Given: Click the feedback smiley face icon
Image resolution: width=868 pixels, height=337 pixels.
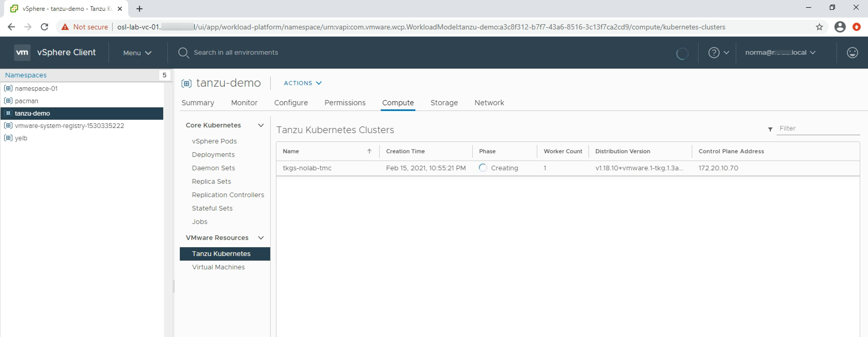Looking at the screenshot, I should pyautogui.click(x=852, y=53).
